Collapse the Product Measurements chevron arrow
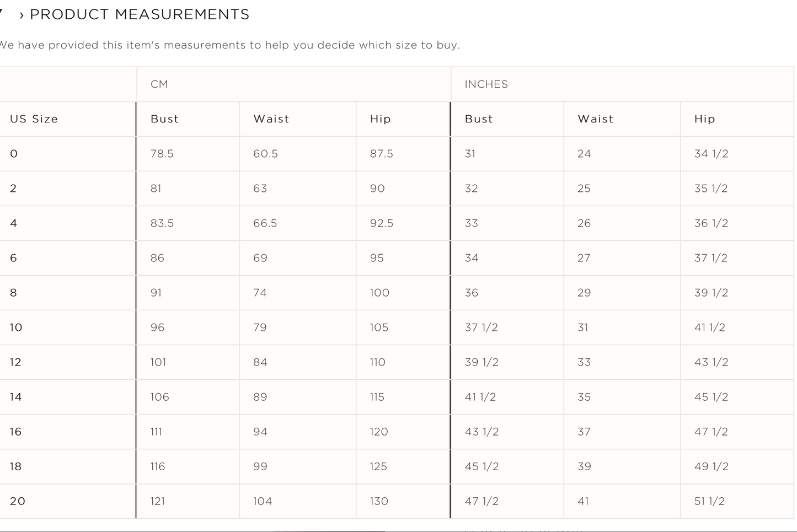 (x=22, y=15)
